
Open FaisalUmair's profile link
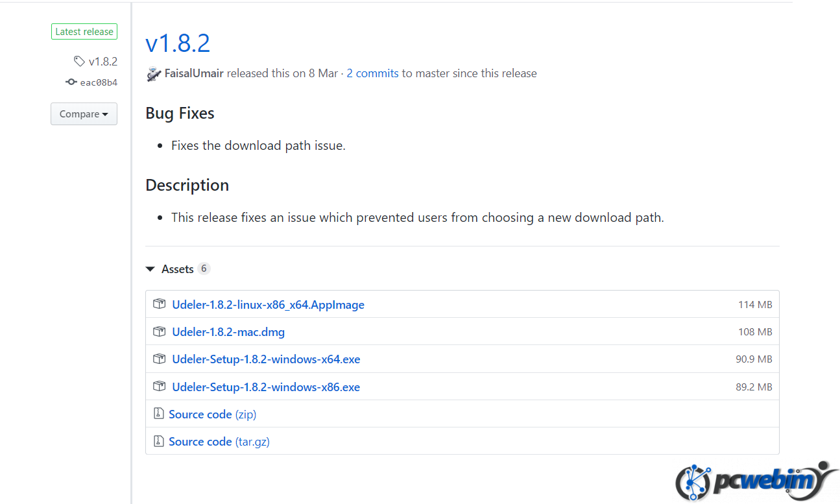tap(194, 73)
